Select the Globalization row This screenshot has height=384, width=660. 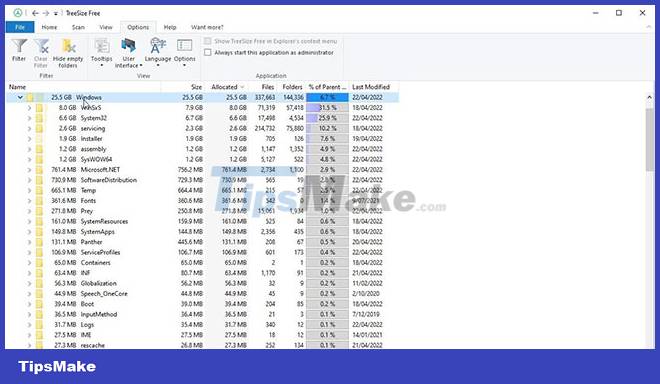202,283
